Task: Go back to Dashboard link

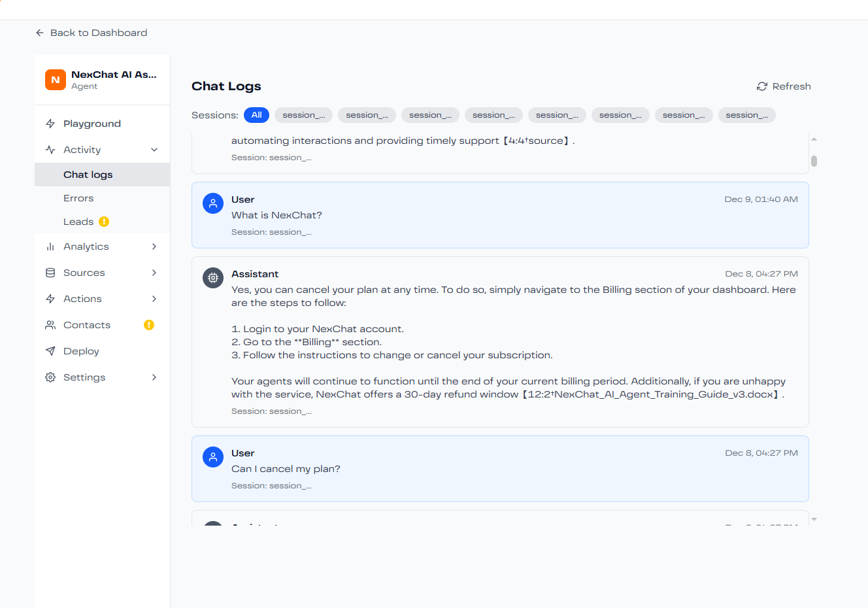Action: tap(99, 33)
